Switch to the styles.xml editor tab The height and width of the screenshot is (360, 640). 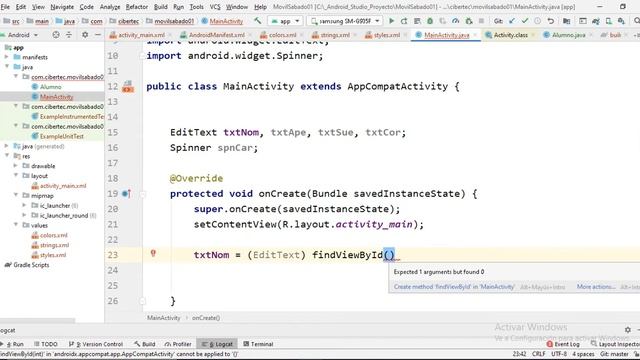[386, 35]
